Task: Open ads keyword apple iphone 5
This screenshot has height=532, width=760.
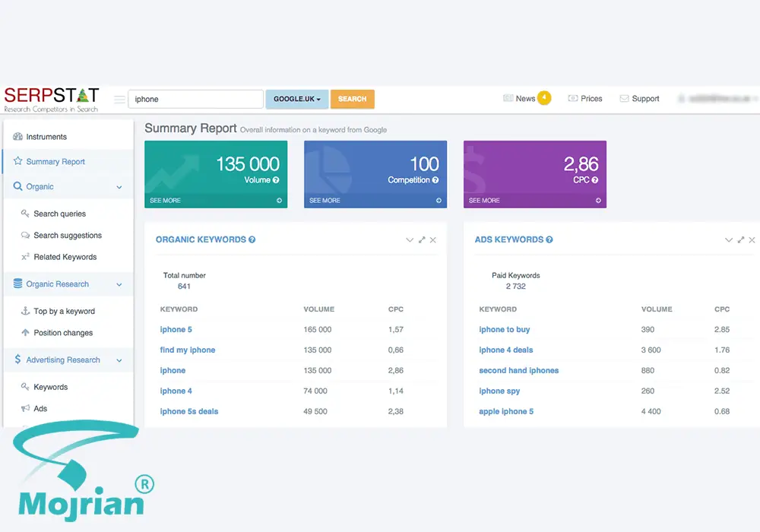Action: click(x=506, y=411)
